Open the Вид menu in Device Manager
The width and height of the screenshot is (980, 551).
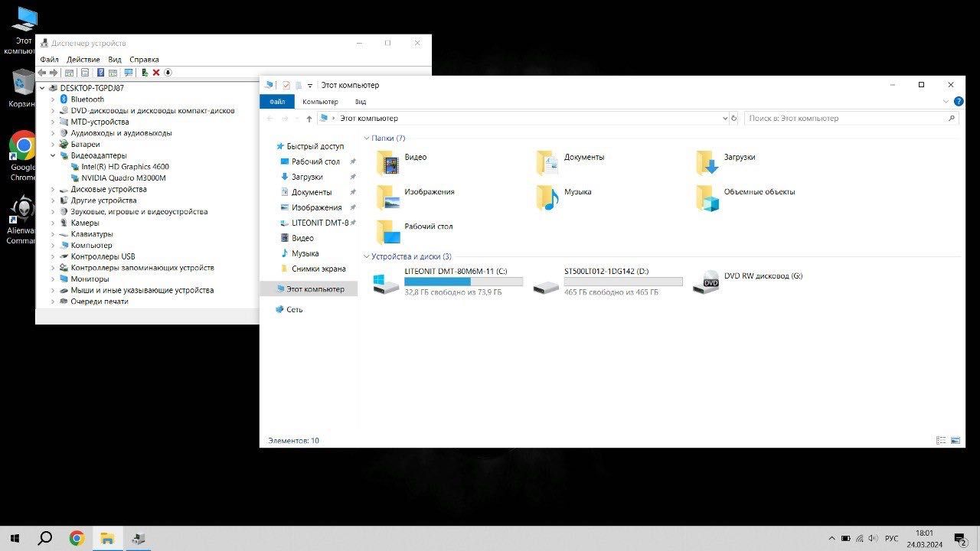115,59
